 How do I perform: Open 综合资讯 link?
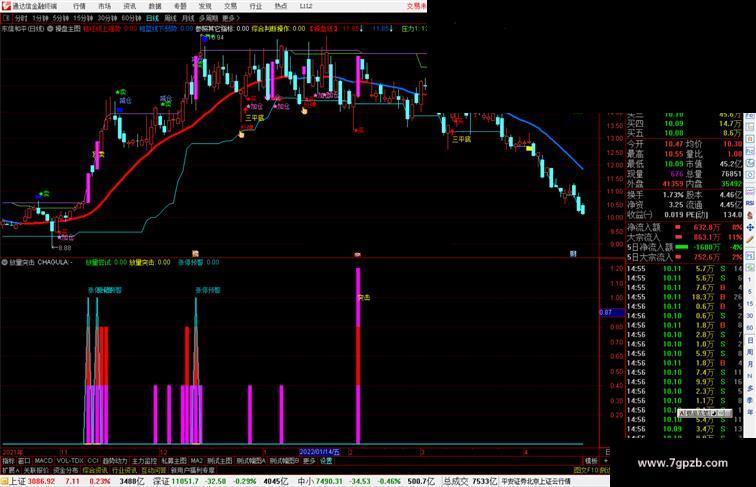coord(95,470)
